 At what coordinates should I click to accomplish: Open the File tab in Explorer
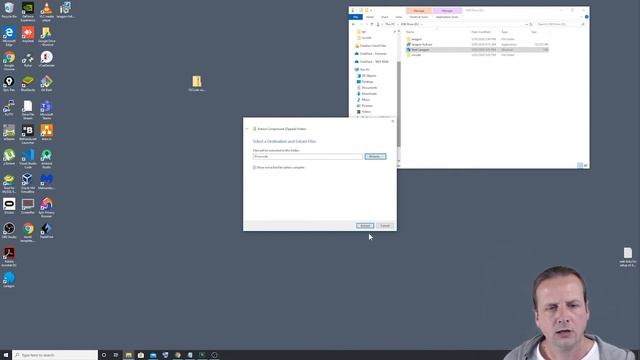(356, 17)
